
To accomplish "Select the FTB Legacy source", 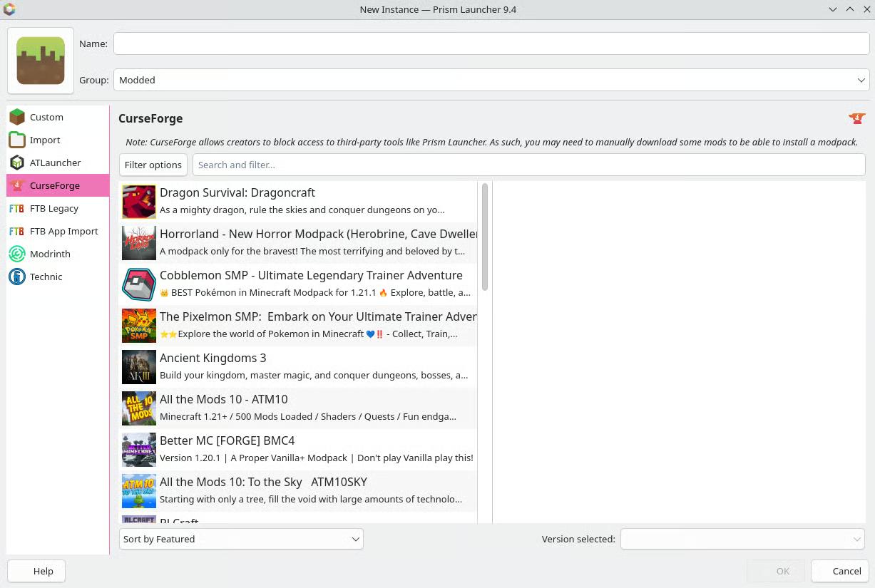I will tap(53, 208).
